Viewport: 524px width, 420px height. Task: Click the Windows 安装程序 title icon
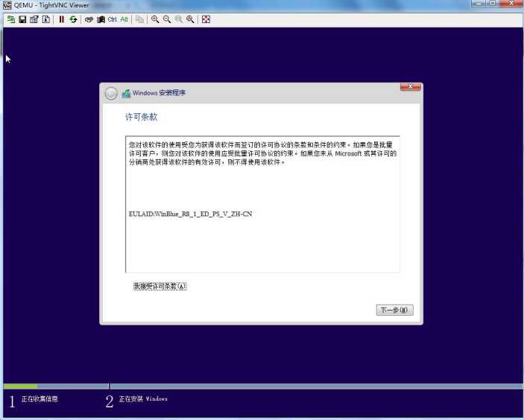(126, 93)
